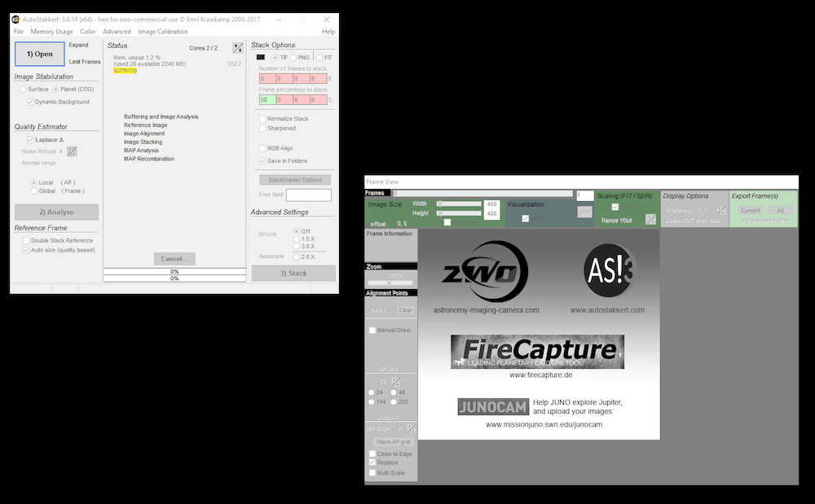
Task: Select AP size 200 radio button
Action: (394, 402)
